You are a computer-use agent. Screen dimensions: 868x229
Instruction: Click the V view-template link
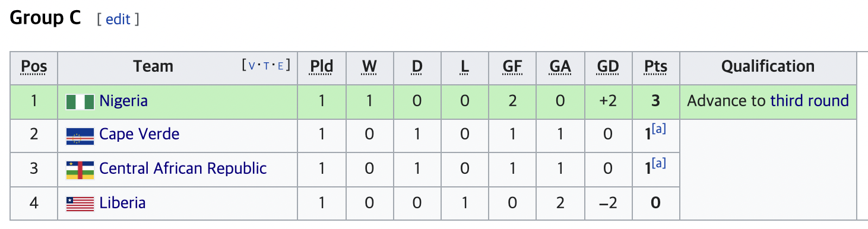pyautogui.click(x=252, y=65)
